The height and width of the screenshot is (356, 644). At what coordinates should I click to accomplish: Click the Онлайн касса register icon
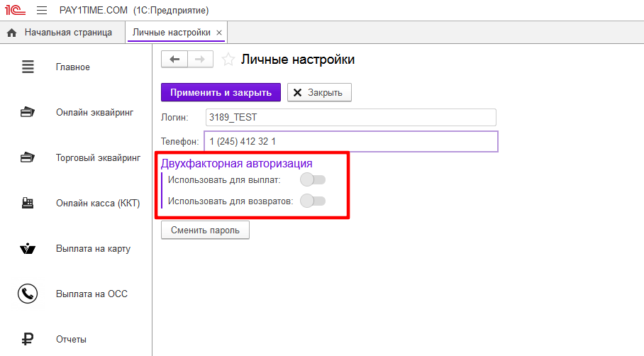28,203
